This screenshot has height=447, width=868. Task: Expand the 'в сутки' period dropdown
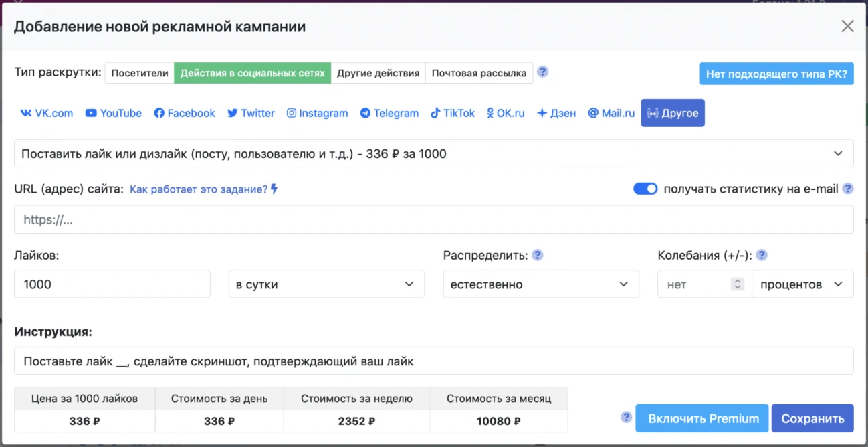coord(326,284)
